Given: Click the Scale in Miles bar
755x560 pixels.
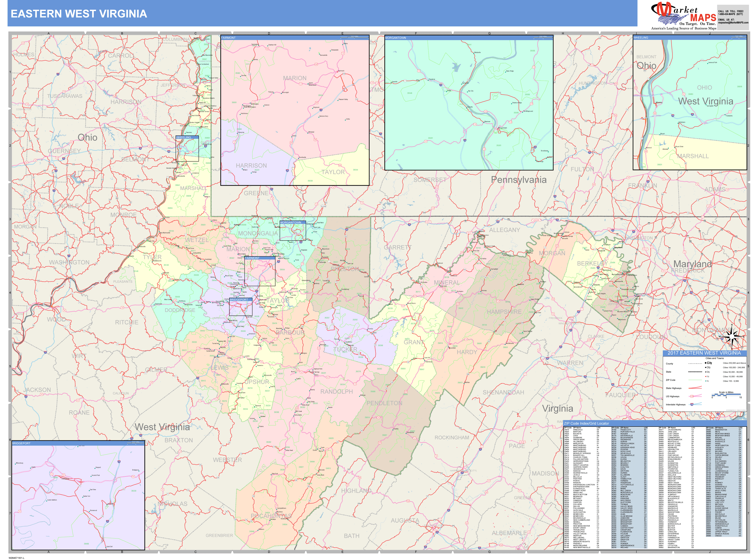Looking at the screenshot, I should pyautogui.click(x=726, y=395).
